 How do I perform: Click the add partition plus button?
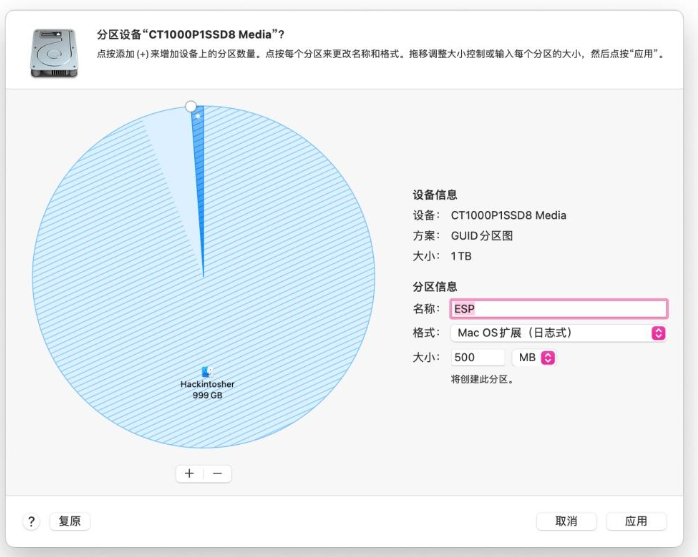(190, 473)
